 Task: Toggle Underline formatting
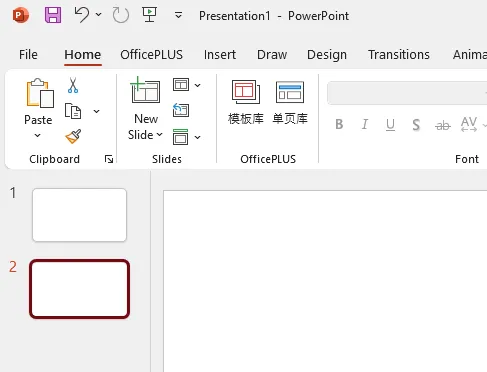click(390, 125)
